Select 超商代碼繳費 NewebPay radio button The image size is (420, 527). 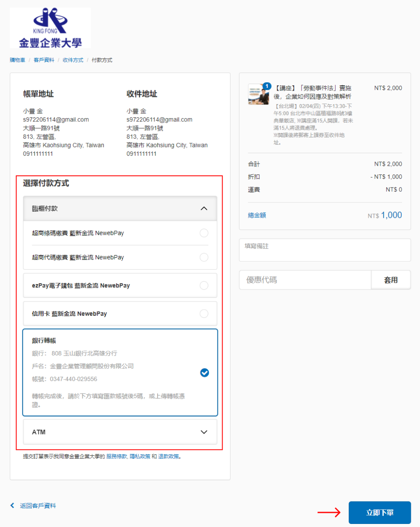click(204, 257)
